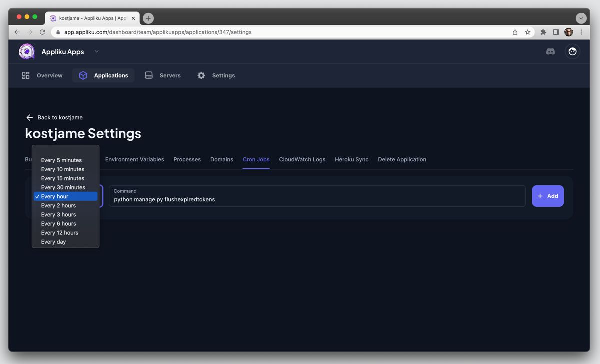The width and height of the screenshot is (600, 364).
Task: Click the Command input field
Action: click(x=317, y=199)
